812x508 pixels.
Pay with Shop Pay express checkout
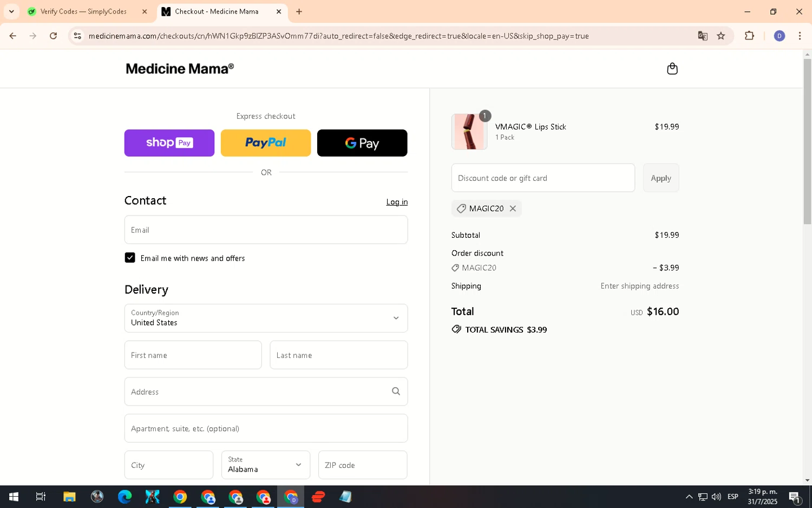coord(169,143)
